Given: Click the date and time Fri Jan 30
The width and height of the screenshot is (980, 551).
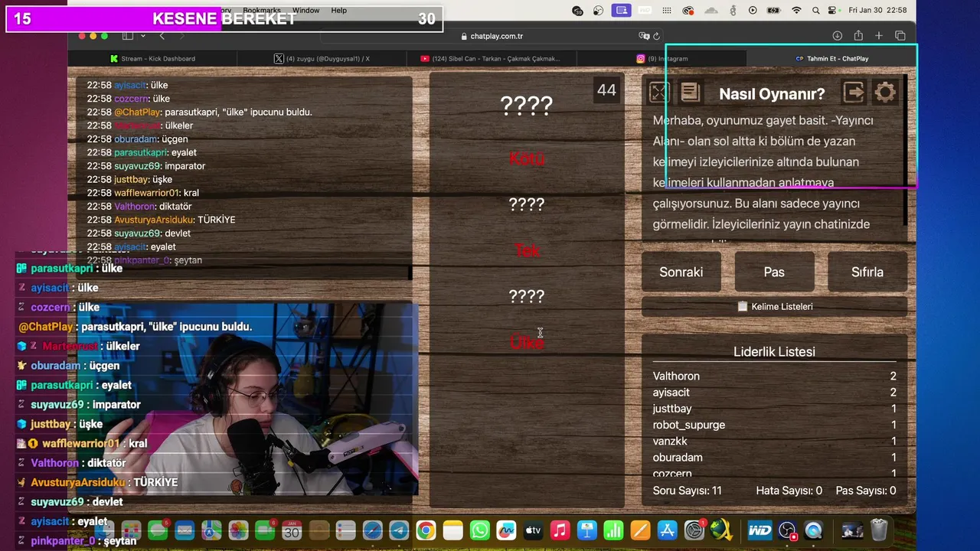Looking at the screenshot, I should point(877,11).
